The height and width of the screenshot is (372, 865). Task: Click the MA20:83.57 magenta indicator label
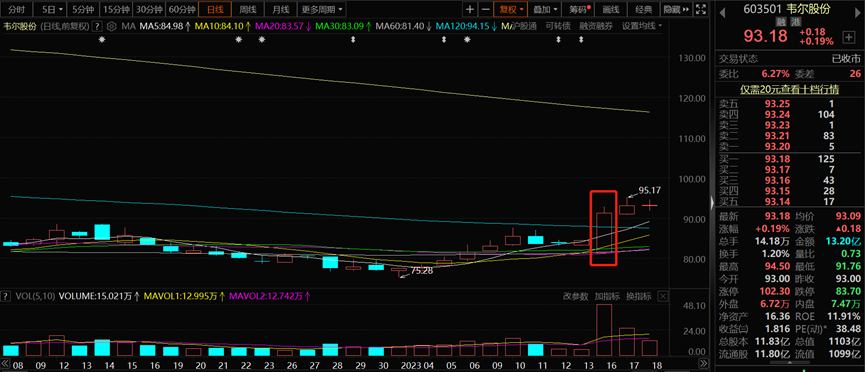(283, 26)
